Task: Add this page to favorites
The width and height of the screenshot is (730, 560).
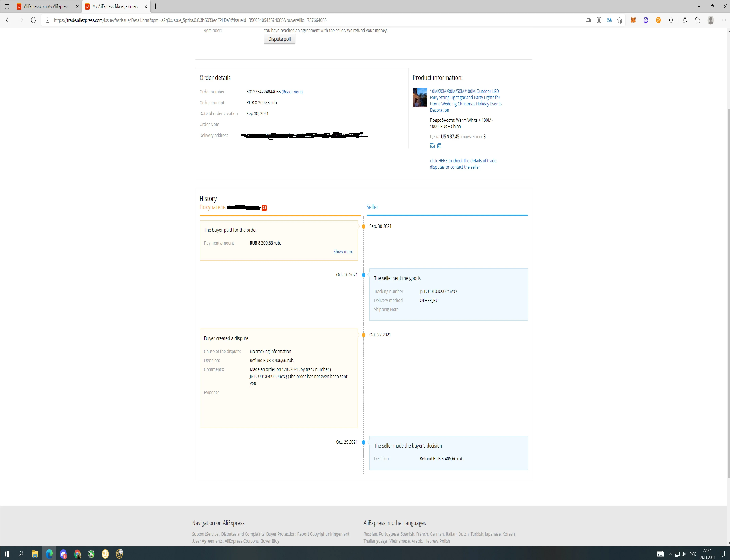Action: 620,20
